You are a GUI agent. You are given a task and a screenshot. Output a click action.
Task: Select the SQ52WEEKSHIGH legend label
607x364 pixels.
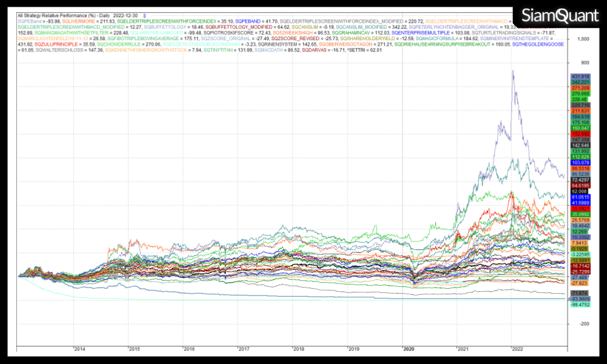pos(291,33)
